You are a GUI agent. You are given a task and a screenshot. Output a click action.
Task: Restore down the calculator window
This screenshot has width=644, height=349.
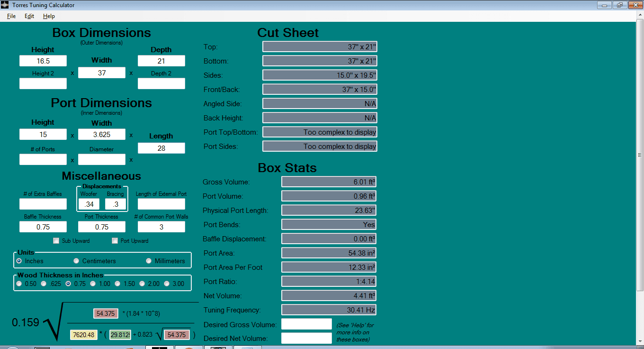click(x=619, y=5)
